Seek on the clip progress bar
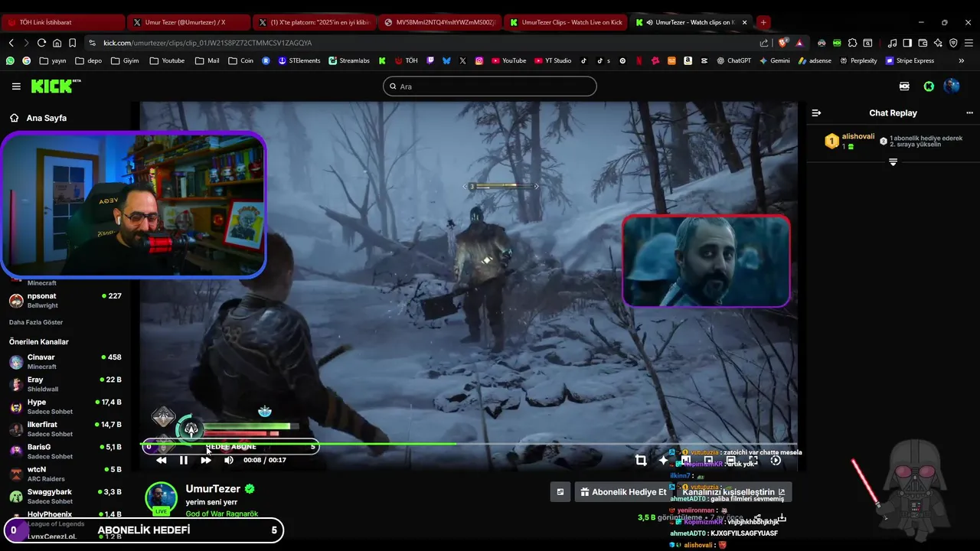Image resolution: width=980 pixels, height=551 pixels. (x=469, y=444)
